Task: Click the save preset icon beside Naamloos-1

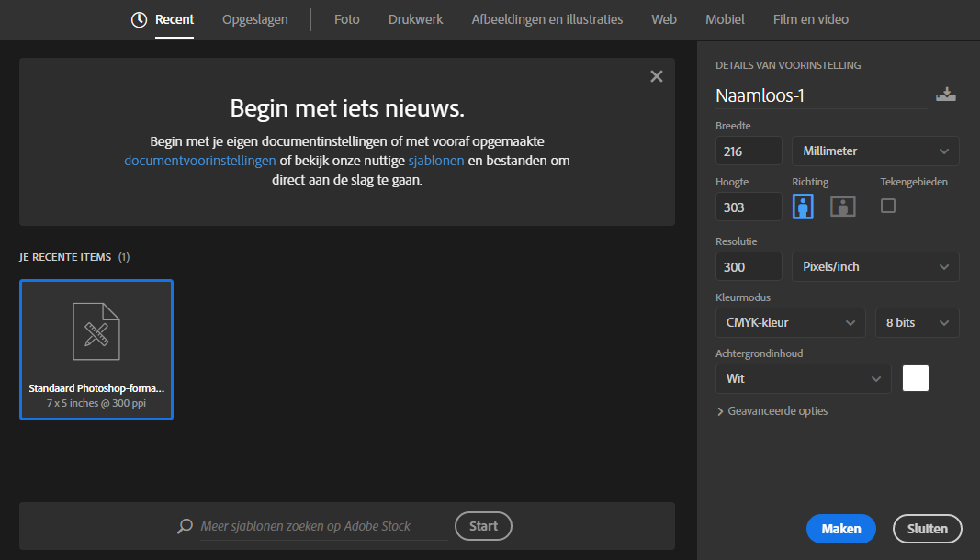Action: click(x=945, y=95)
